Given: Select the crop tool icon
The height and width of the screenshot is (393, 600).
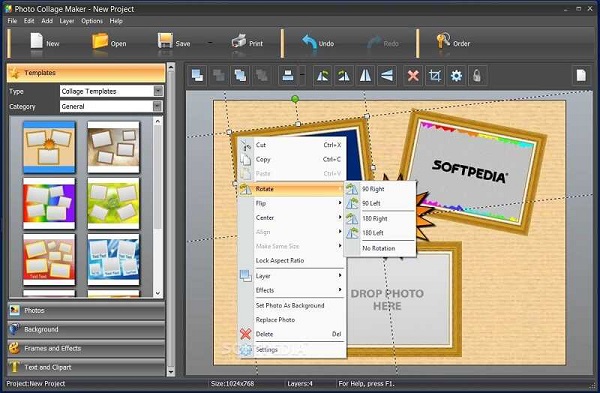Looking at the screenshot, I should click(435, 76).
